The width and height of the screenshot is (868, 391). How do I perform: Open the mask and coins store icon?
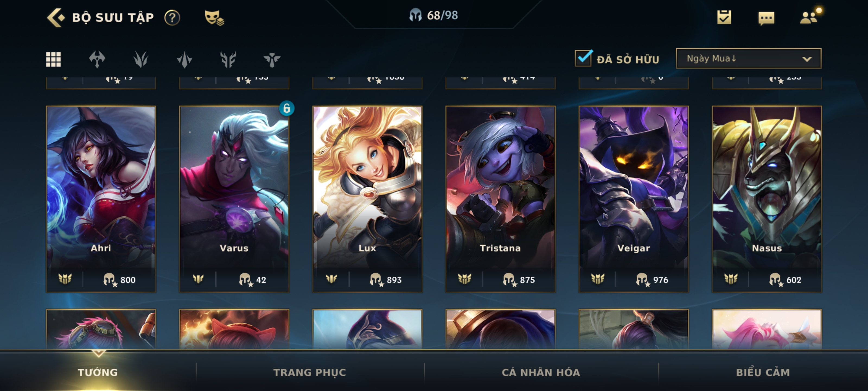point(214,18)
